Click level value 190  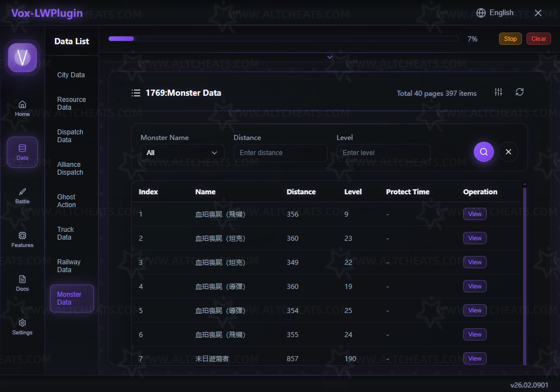(351, 359)
